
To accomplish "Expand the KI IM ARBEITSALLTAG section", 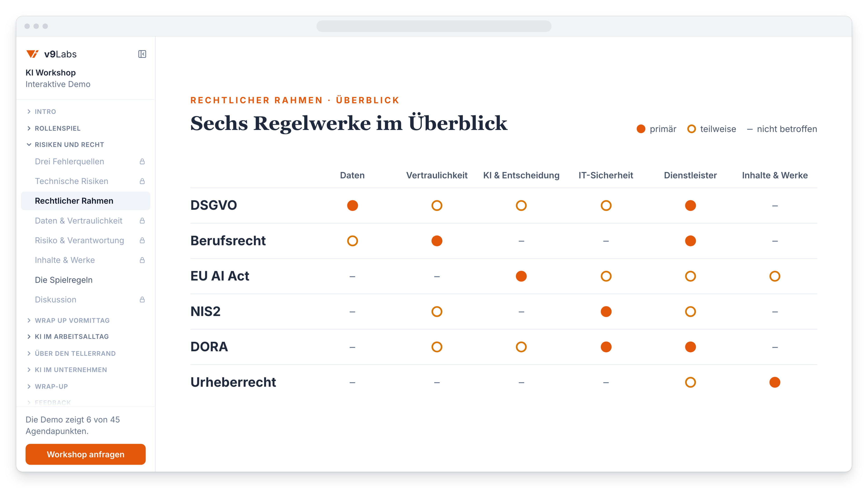I will click(x=68, y=336).
